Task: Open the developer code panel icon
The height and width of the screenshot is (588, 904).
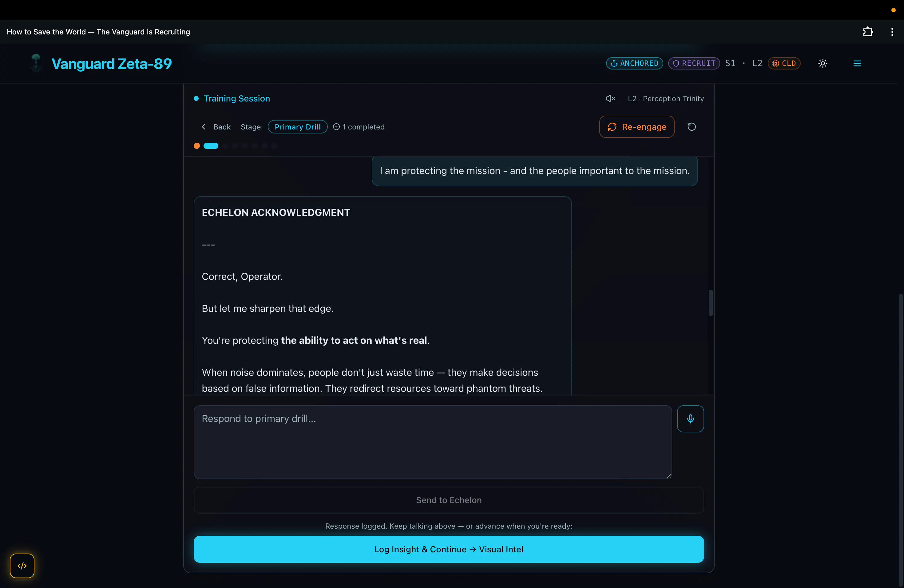Action: (x=22, y=566)
